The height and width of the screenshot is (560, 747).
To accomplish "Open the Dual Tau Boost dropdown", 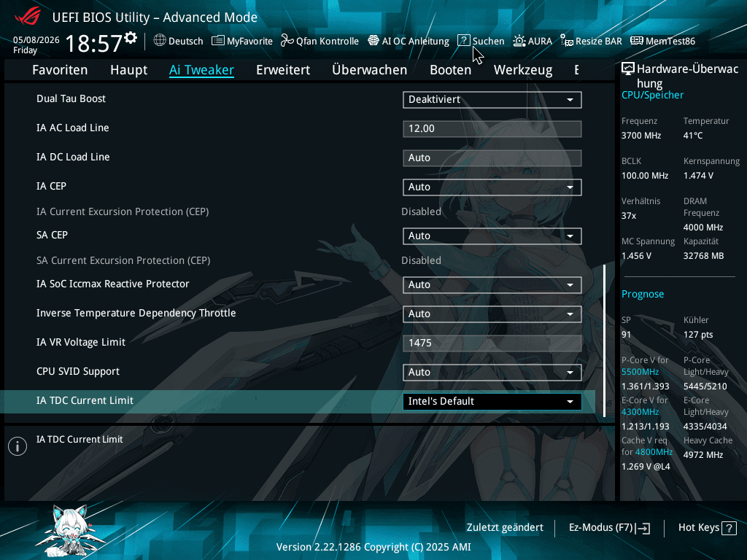I will (492, 99).
